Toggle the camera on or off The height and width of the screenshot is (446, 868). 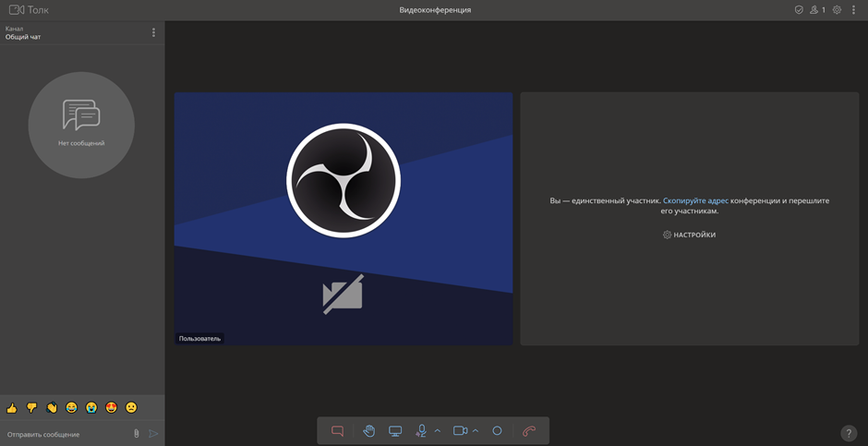pyautogui.click(x=460, y=430)
